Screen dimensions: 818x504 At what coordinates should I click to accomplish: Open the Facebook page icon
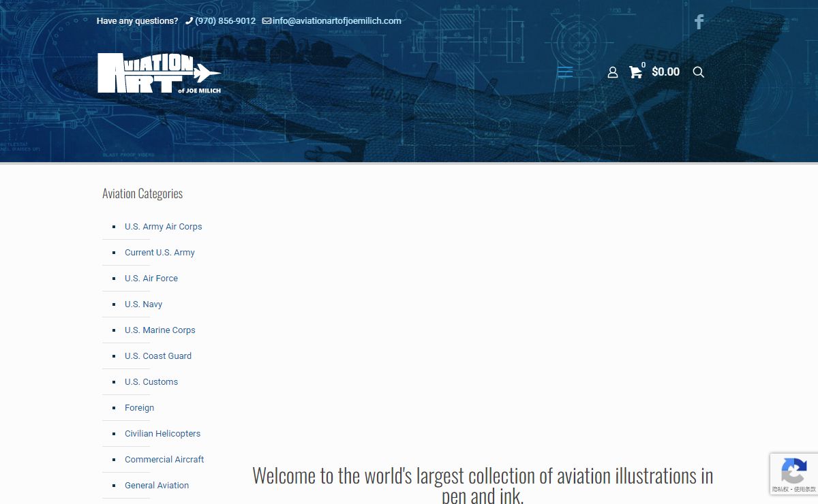point(699,22)
